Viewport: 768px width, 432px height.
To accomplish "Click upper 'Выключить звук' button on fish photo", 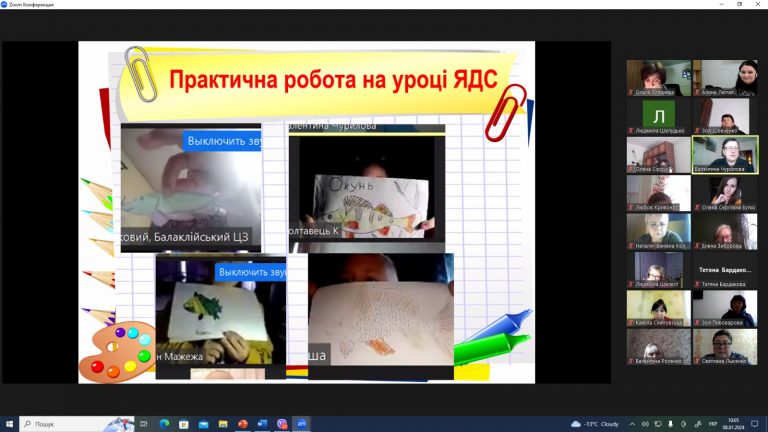I will coord(222,141).
